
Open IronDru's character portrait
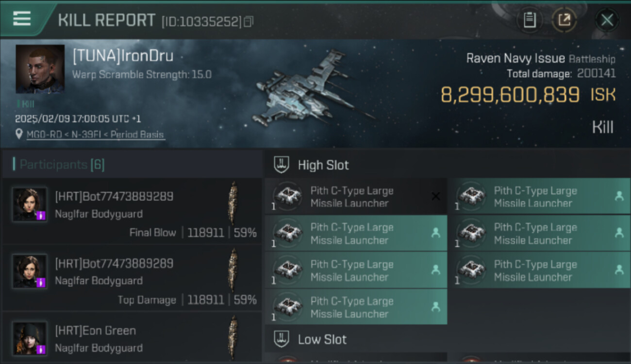point(40,69)
